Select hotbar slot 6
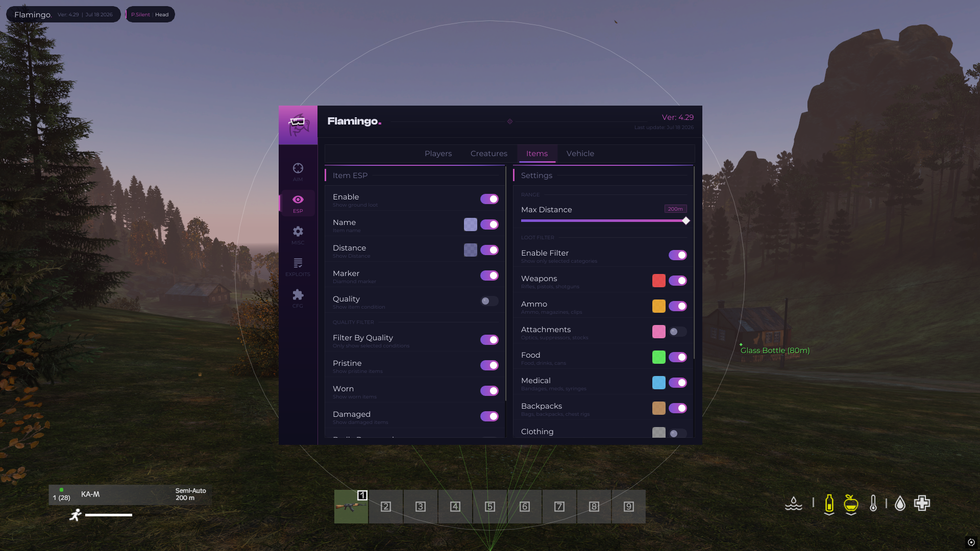The image size is (980, 551). click(x=525, y=507)
